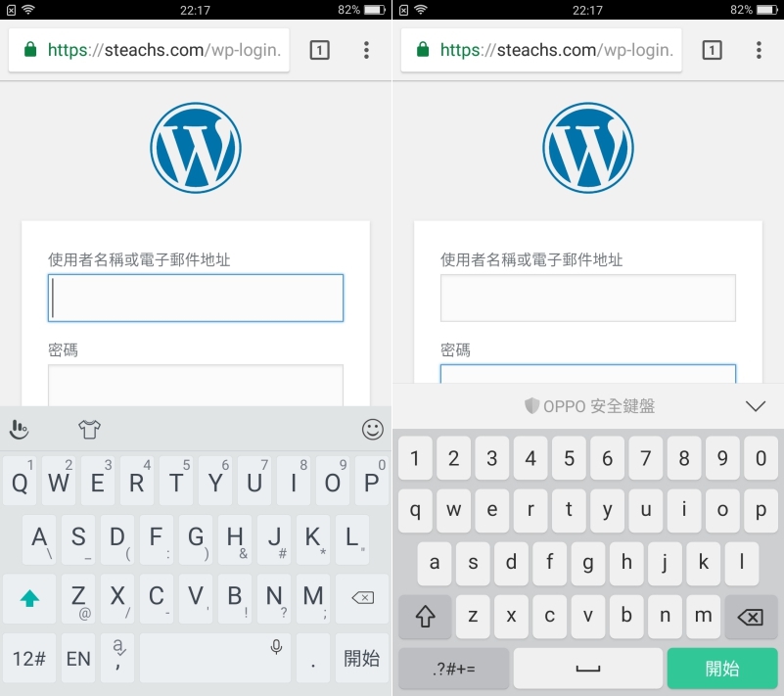This screenshot has width=784, height=696.
Task: Tap the number 1 key on secure keyboard
Action: click(415, 458)
